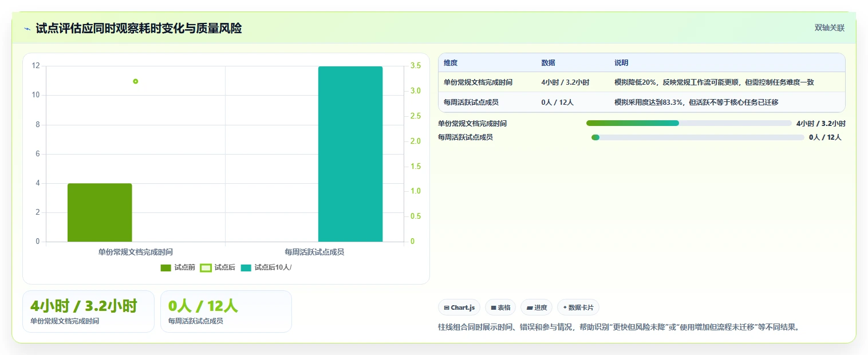
Task: Click value 4小时 / 3.2小时 beside progress bar
Action: pyautogui.click(x=821, y=123)
